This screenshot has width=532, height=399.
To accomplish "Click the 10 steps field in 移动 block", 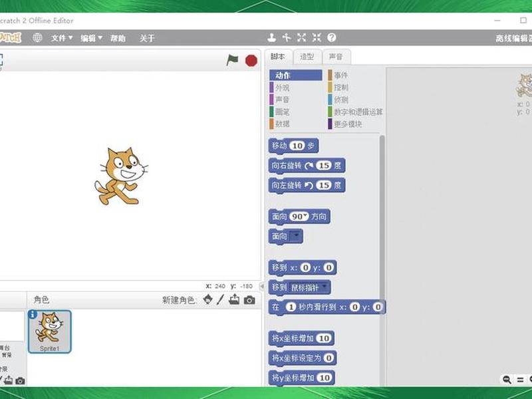I will click(297, 146).
